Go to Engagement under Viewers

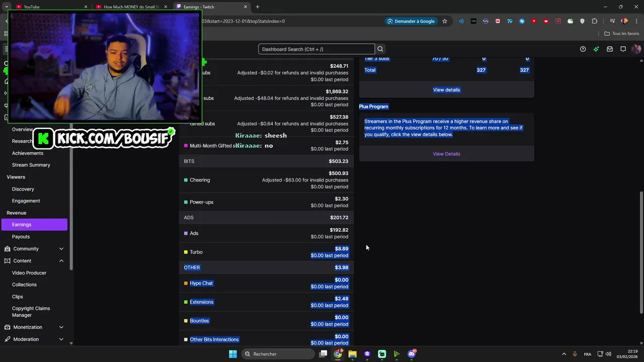(26, 201)
